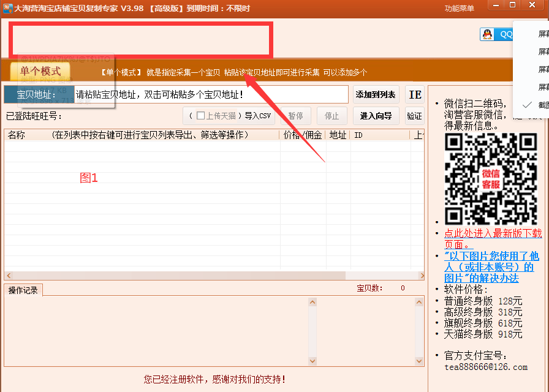Click the 验证 button
This screenshot has width=549, height=392.
(415, 116)
